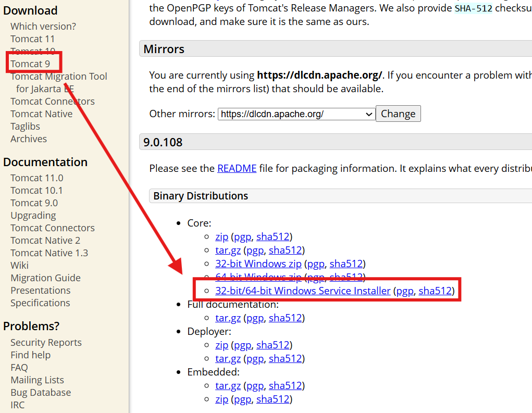Open Tomcat 9 in Download sidebar
This screenshot has width=532, height=413.
pyautogui.click(x=30, y=64)
